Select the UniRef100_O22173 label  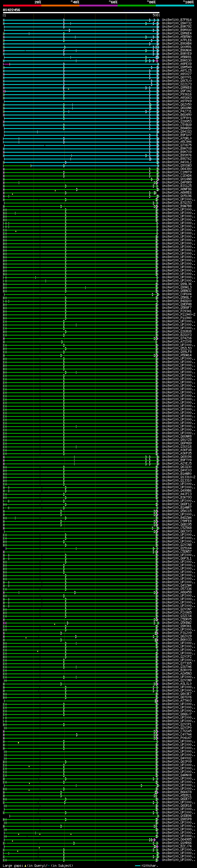pyautogui.click(x=176, y=84)
